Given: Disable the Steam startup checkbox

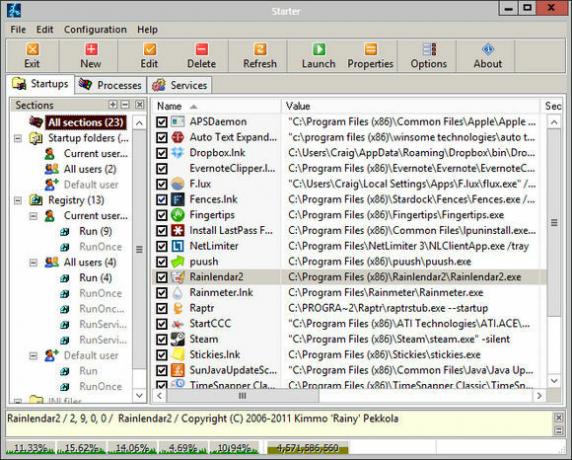Looking at the screenshot, I should pyautogui.click(x=162, y=339).
